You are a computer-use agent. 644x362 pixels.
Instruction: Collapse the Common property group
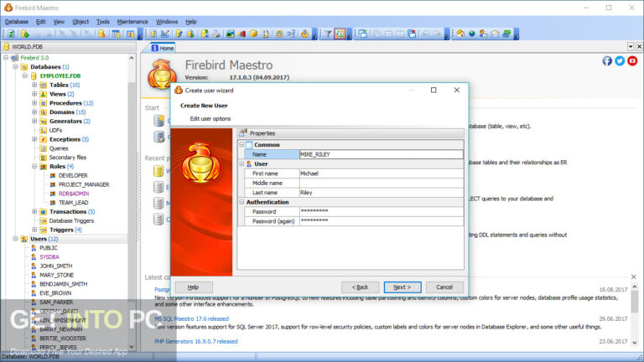tap(241, 144)
